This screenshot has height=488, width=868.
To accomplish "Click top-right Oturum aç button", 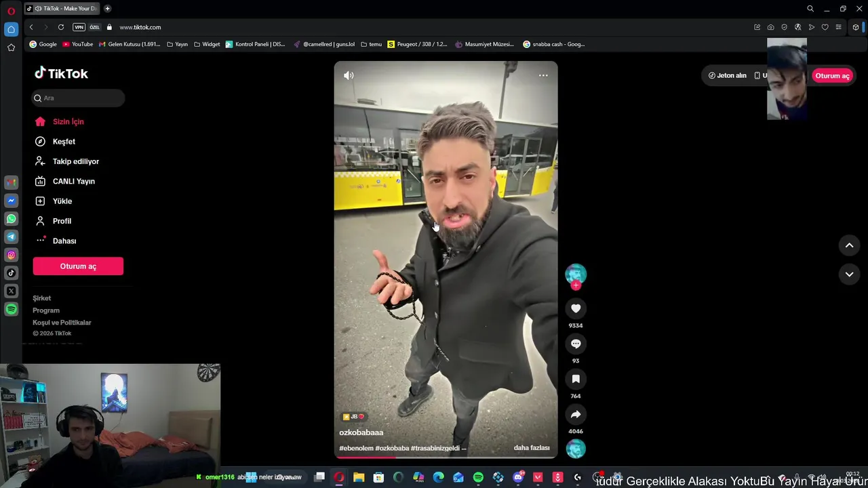I will 832,76.
